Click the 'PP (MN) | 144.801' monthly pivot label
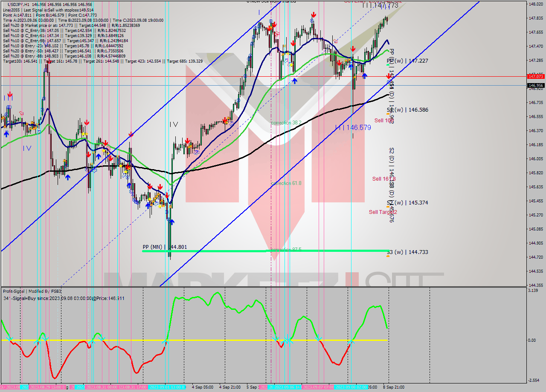Viewport: 546px width, 392px height. pos(165,247)
